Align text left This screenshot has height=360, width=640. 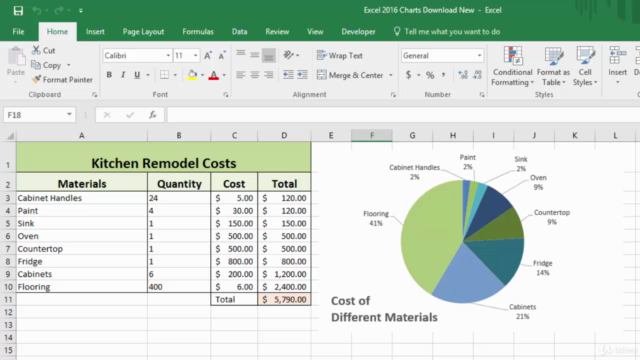tap(241, 75)
